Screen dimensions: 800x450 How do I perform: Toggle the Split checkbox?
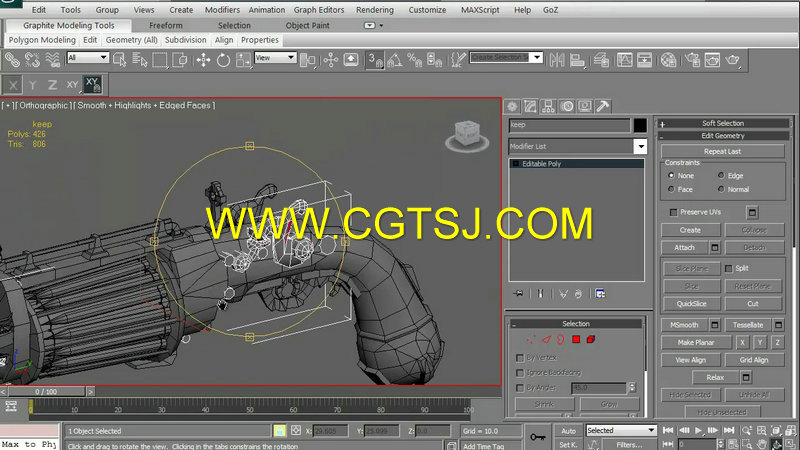(x=729, y=268)
